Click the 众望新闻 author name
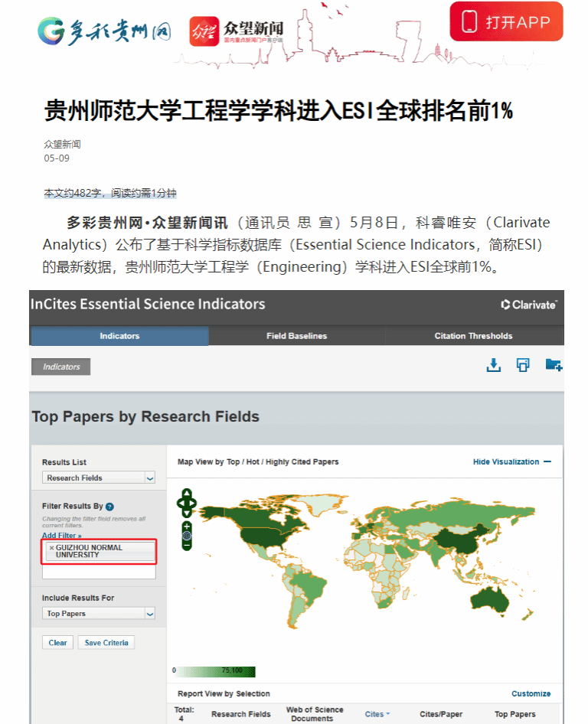Viewport: 588px width, 724px height. point(62,144)
